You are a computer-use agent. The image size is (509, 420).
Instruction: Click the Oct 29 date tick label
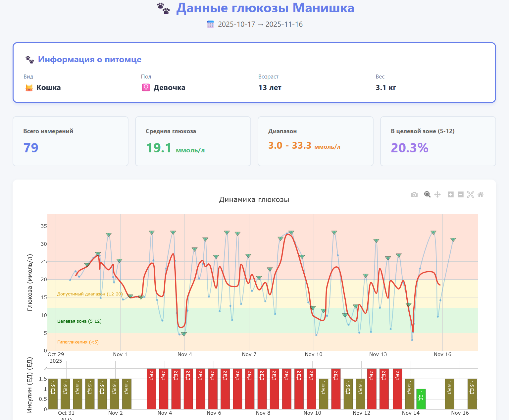coord(56,354)
